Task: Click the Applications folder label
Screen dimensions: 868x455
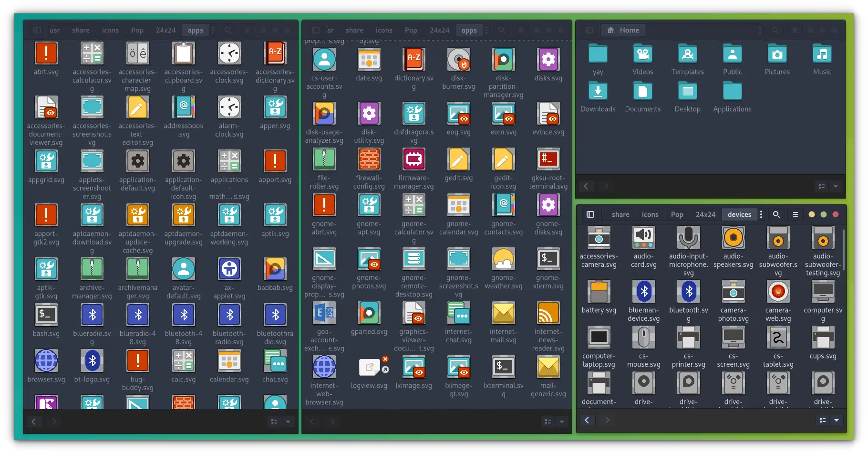Action: (x=733, y=109)
